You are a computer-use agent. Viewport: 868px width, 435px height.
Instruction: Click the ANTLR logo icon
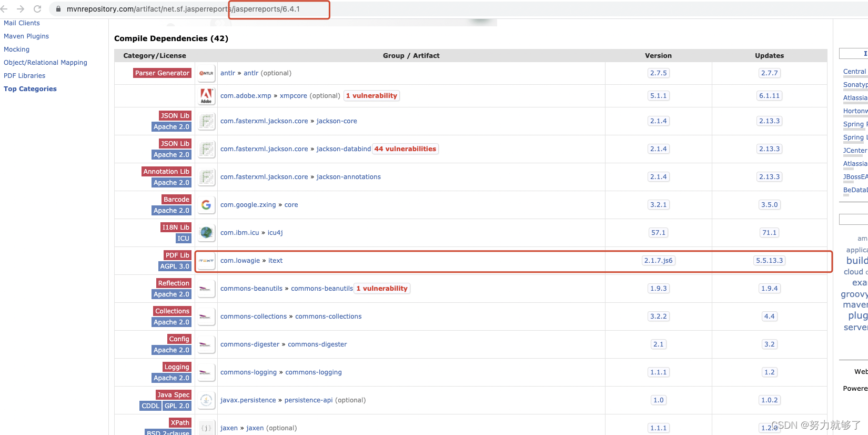[206, 73]
